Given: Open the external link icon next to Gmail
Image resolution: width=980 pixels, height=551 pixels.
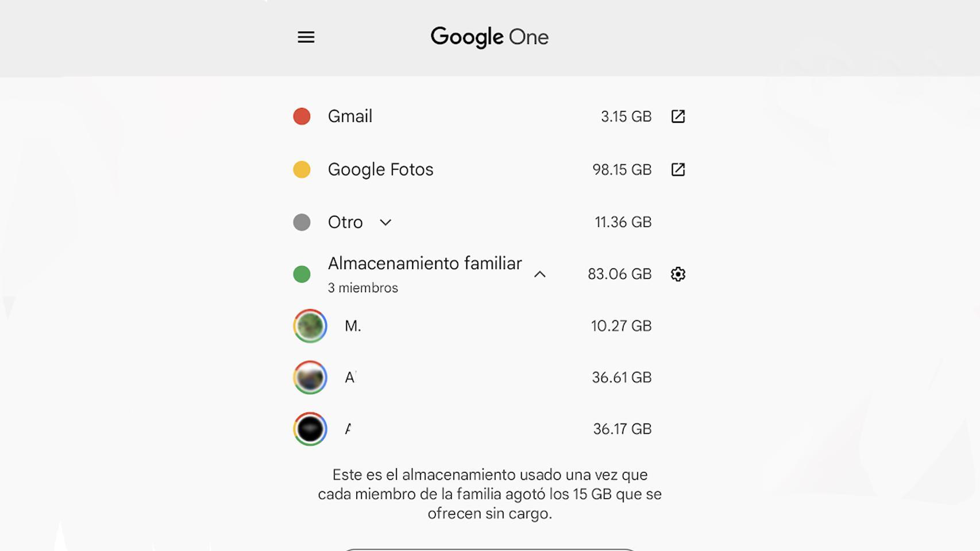Looking at the screenshot, I should [x=678, y=116].
